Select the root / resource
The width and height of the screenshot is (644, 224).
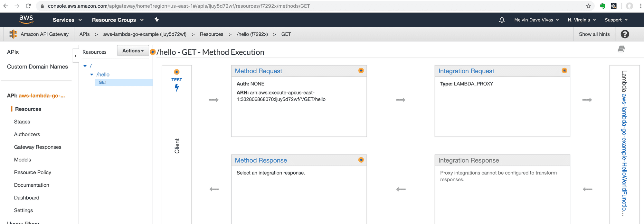click(91, 66)
